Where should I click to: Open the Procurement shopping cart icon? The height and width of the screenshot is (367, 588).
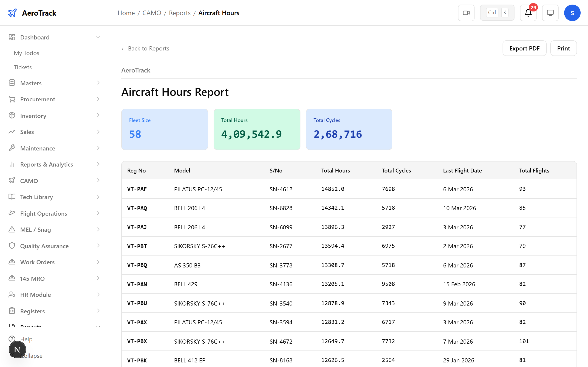coord(12,99)
